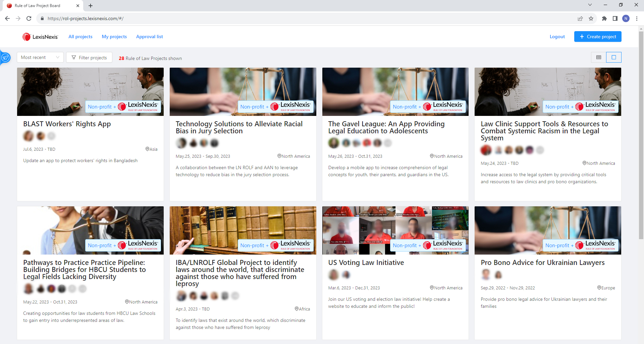
Task: Click the LexisNexis logo in header
Action: click(x=40, y=37)
